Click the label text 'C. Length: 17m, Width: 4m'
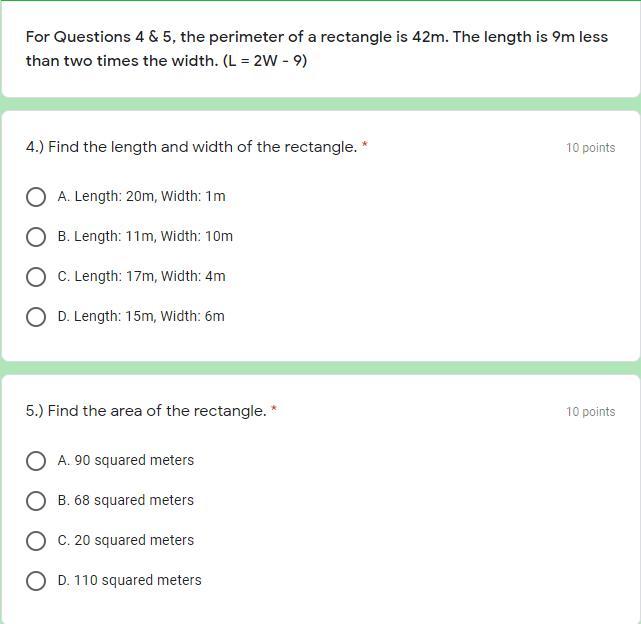This screenshot has width=641, height=624. (x=141, y=277)
